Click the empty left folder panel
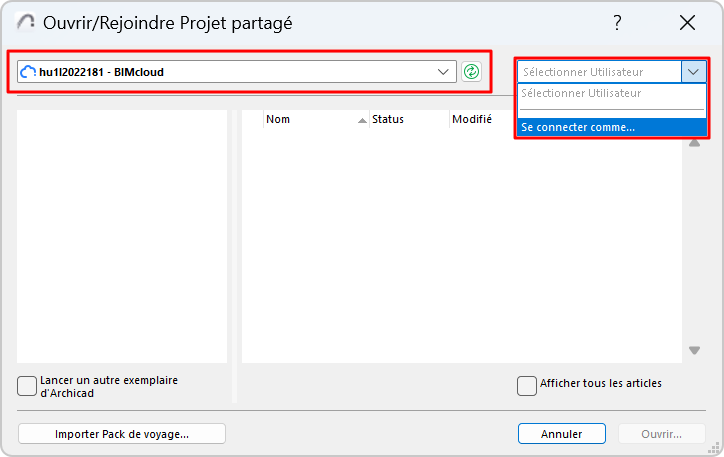Viewport: 724px width, 457px height. pos(122,236)
